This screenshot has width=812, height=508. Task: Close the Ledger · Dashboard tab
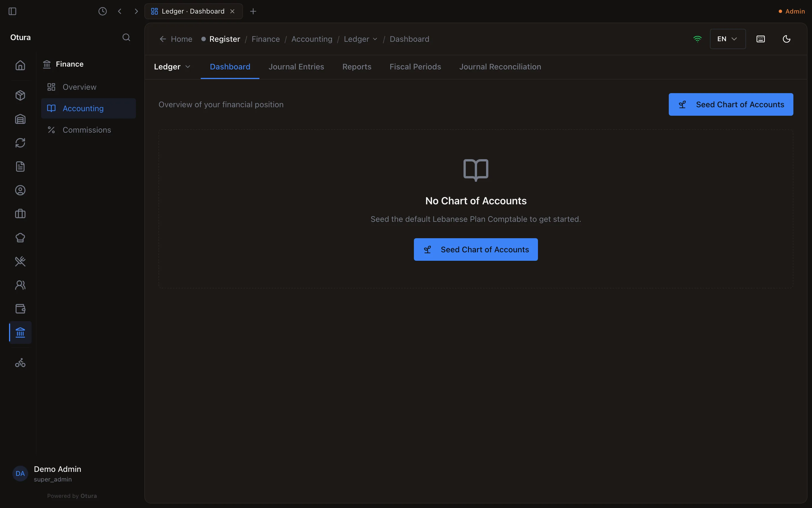[x=232, y=11]
